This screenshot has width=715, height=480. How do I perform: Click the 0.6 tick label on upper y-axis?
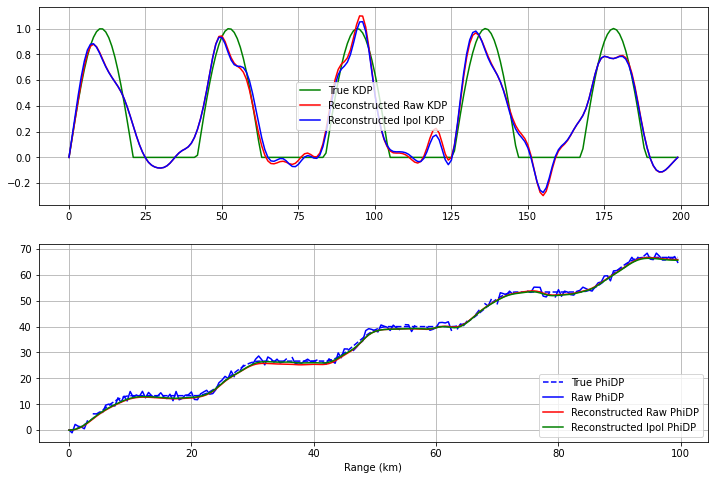(x=24, y=80)
